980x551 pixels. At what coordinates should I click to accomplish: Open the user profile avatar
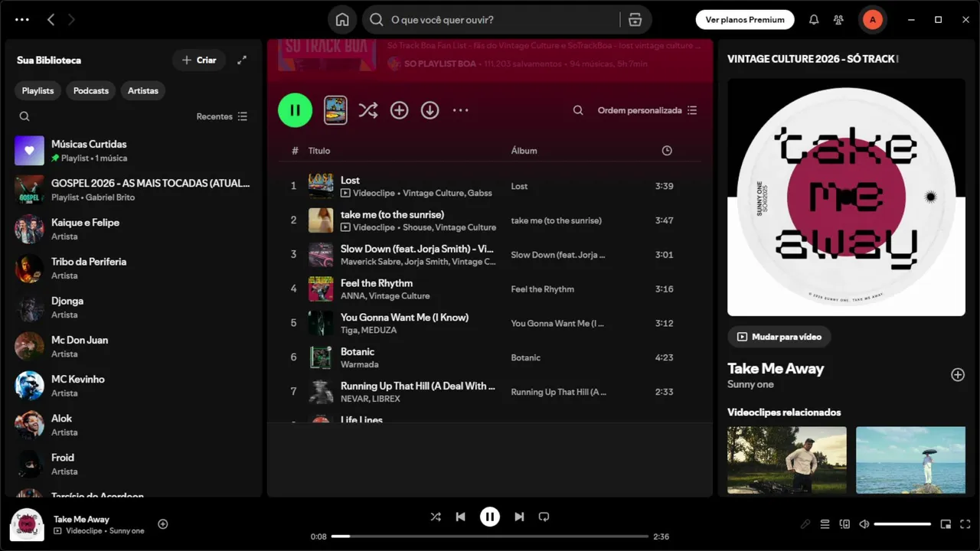tap(872, 20)
